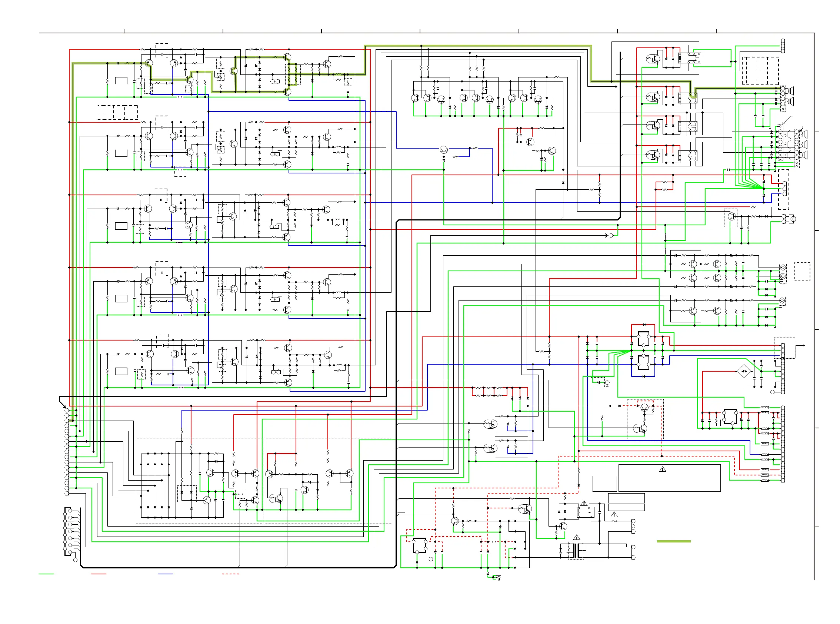This screenshot has width=840, height=624.
Task: Click four-pin connector at top right corner
Action: pyautogui.click(x=783, y=46)
